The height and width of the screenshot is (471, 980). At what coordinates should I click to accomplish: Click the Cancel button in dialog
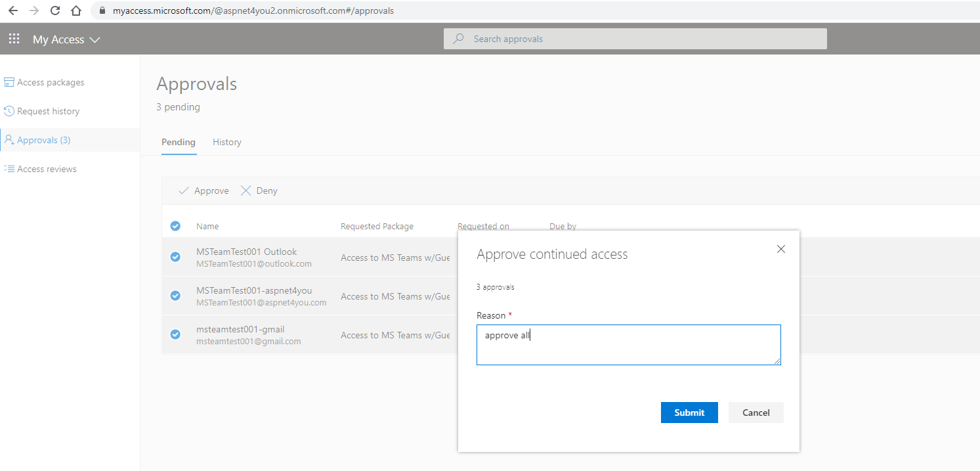coord(756,413)
